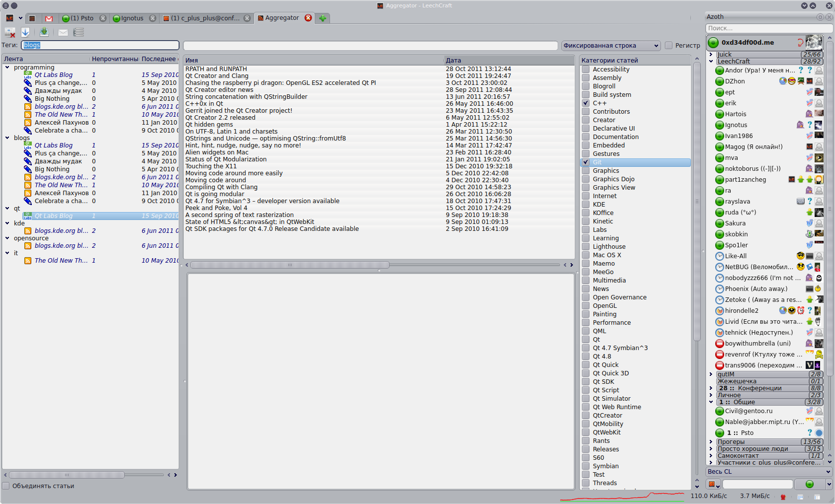Screen dimensions: 835x504
Task: Click the 0xd34df00d.me account avatar
Action: click(x=814, y=42)
